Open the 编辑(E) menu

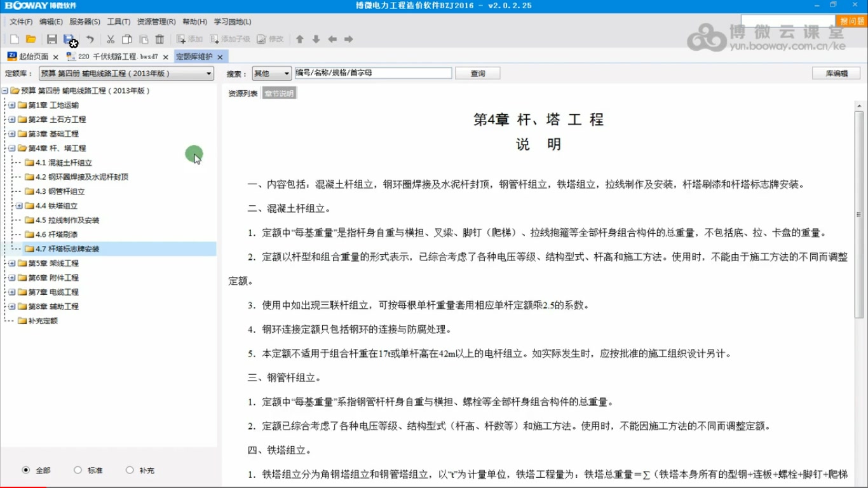[51, 22]
